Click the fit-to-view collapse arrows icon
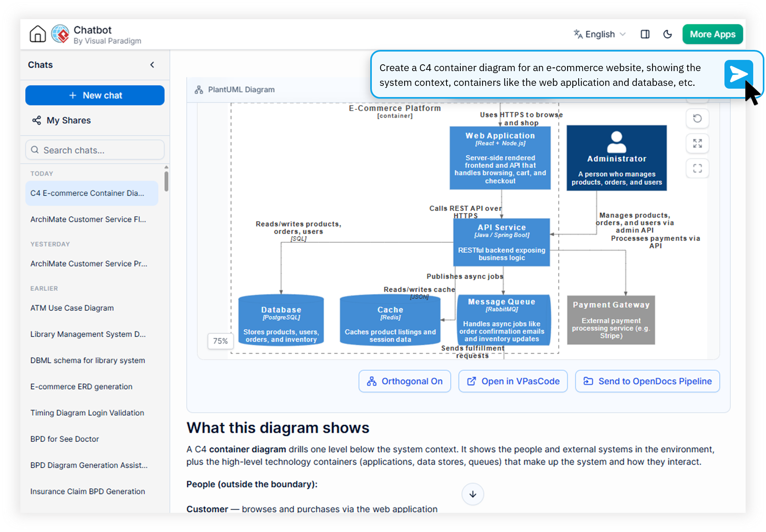 [x=697, y=143]
